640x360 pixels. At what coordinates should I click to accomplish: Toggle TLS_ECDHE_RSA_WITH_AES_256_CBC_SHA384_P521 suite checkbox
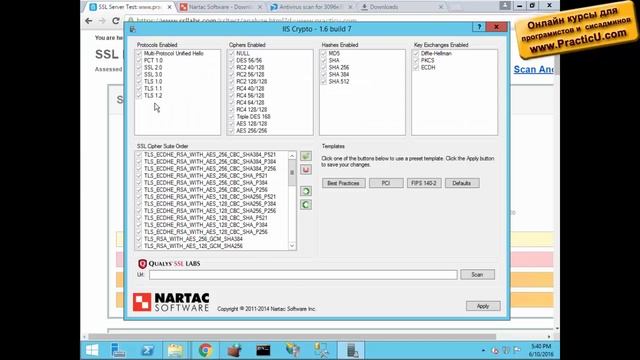pyautogui.click(x=139, y=155)
